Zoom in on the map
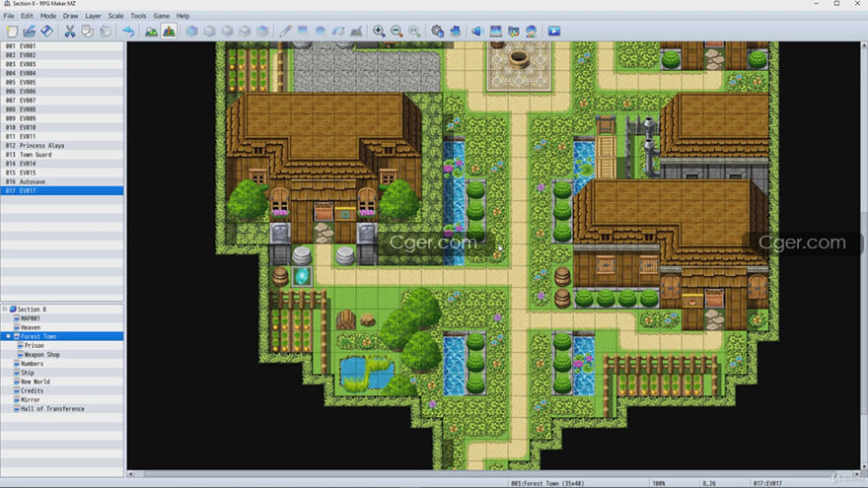 pos(379,31)
